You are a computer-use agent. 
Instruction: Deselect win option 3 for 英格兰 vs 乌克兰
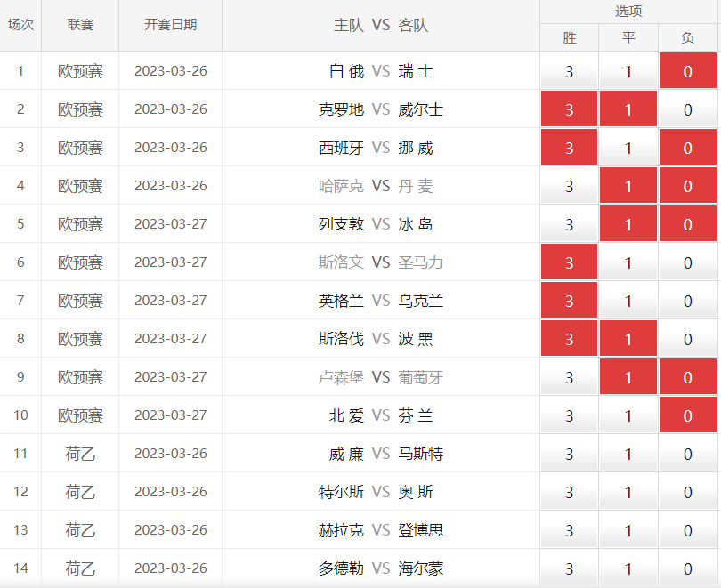click(570, 301)
